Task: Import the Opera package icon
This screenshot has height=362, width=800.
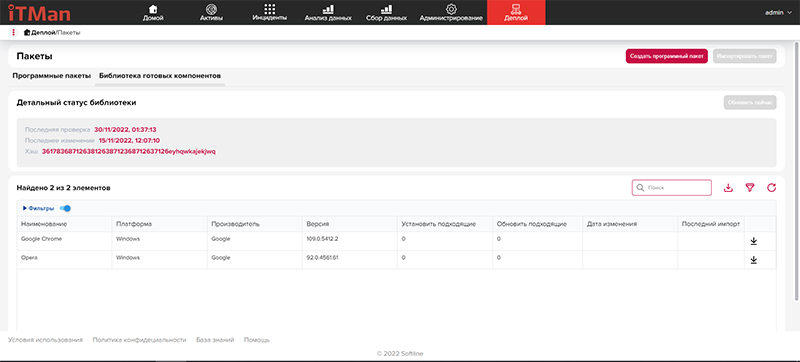Action: [x=754, y=260]
